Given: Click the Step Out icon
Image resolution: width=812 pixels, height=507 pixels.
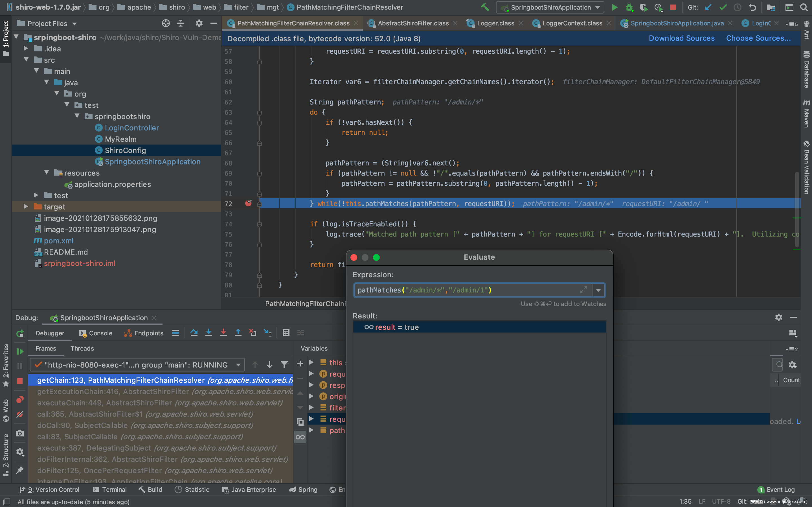Looking at the screenshot, I should [x=238, y=333].
